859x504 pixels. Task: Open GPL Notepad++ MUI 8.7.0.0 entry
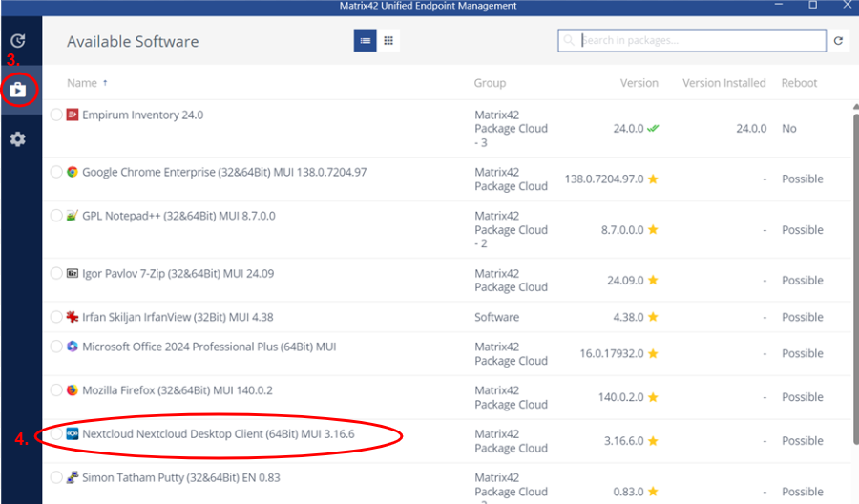(x=178, y=216)
